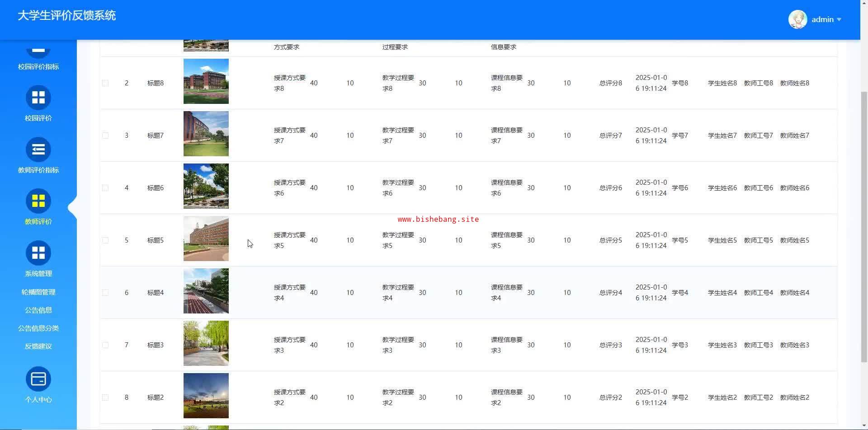Viewport: 868px width, 430px height.
Task: Select the 标题2 title cell
Action: 156,397
